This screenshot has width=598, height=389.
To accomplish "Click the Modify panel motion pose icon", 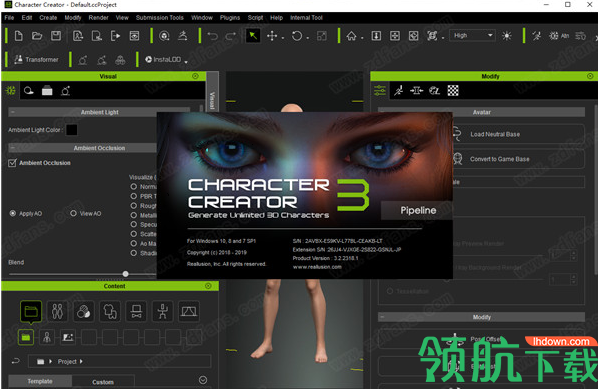I will (399, 91).
